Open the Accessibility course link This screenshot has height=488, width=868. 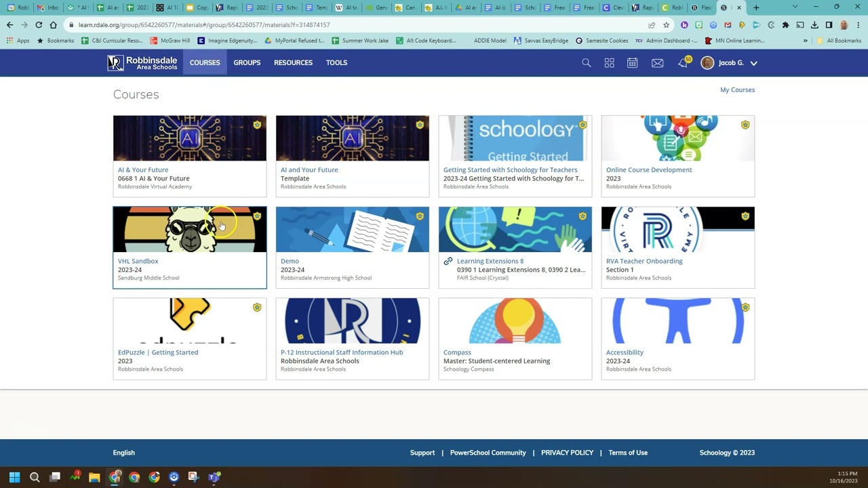tap(625, 352)
